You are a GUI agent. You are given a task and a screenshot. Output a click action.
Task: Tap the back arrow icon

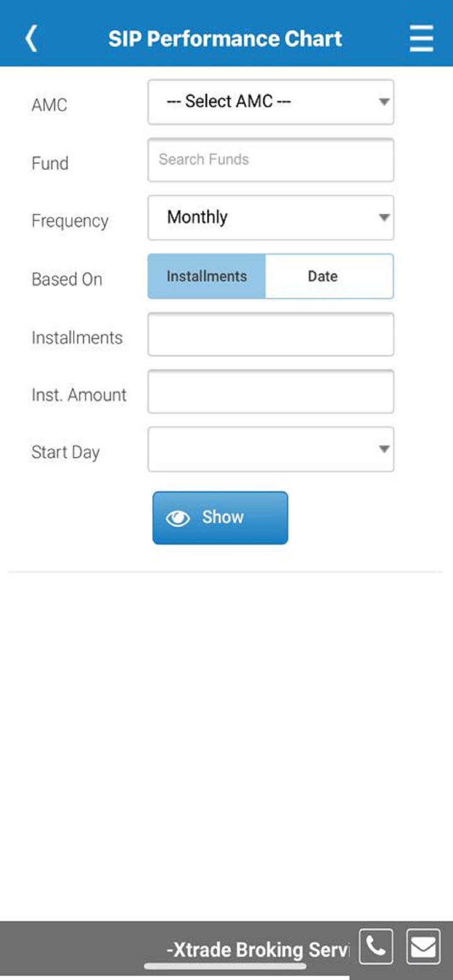click(31, 38)
